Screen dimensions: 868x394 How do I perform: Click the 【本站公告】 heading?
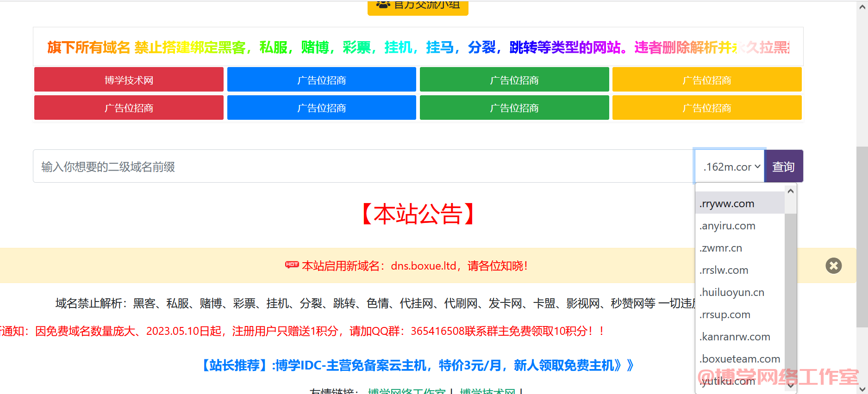click(x=418, y=214)
